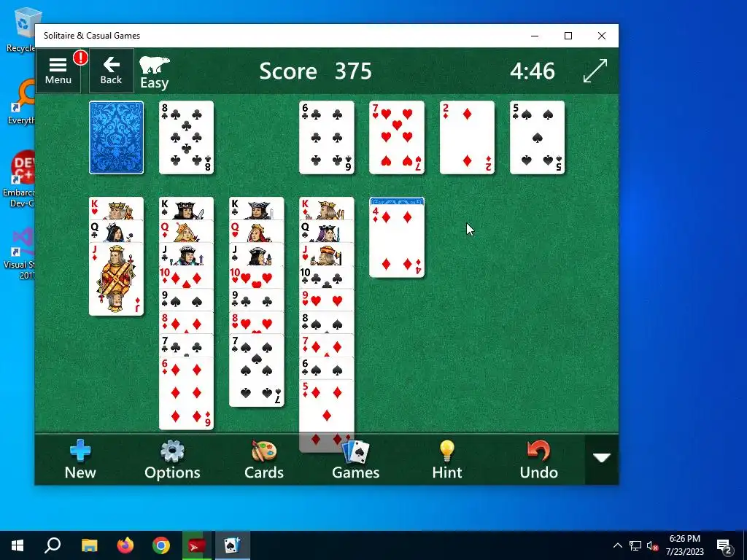Open File Explorer from taskbar
The height and width of the screenshot is (560, 747).
pos(89,545)
